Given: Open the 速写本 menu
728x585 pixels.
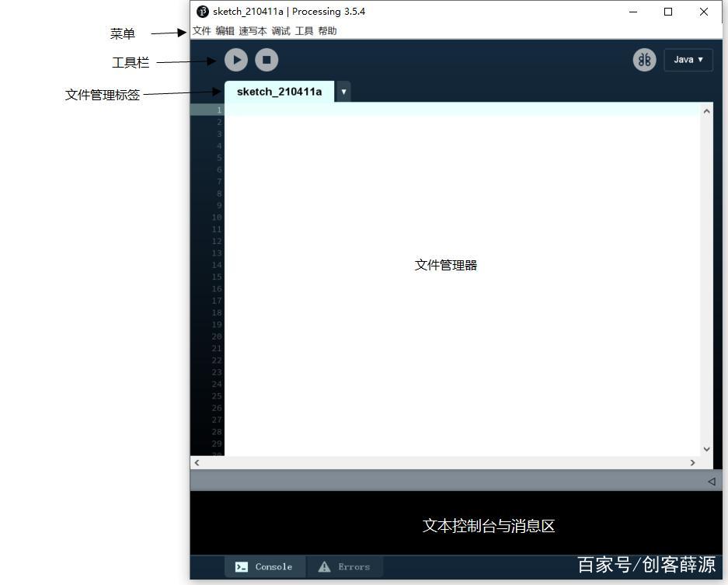Looking at the screenshot, I should [253, 31].
